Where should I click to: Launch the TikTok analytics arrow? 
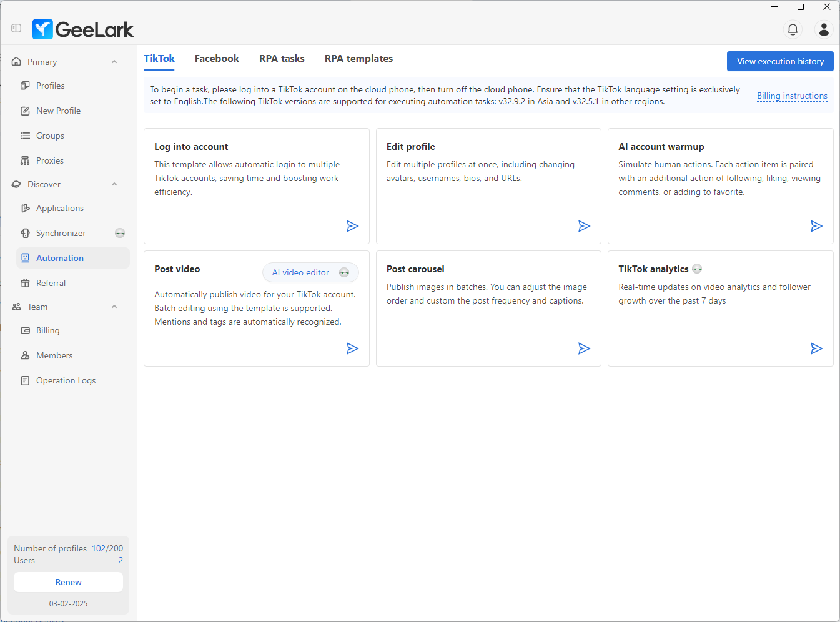coord(816,348)
